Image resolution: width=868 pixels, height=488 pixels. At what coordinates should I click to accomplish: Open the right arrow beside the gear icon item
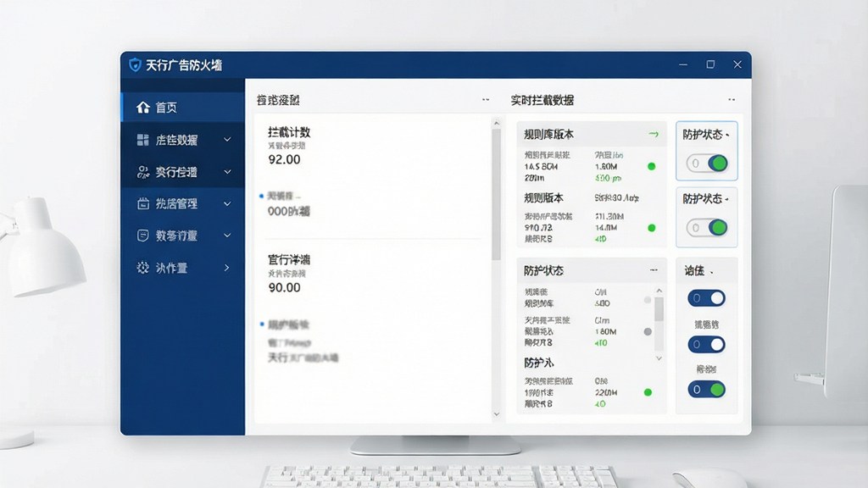coord(227,268)
